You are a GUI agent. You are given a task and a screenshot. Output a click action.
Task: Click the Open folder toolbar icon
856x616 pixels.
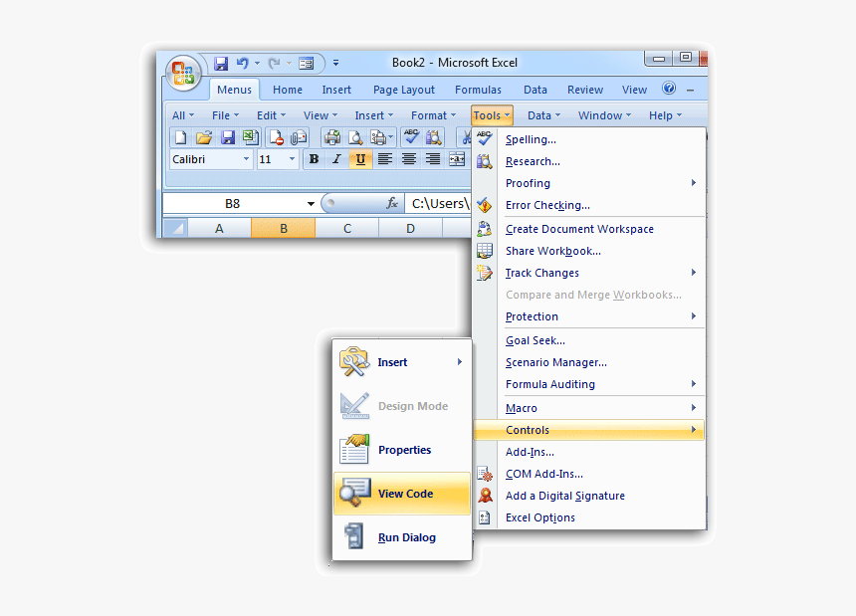coord(204,137)
